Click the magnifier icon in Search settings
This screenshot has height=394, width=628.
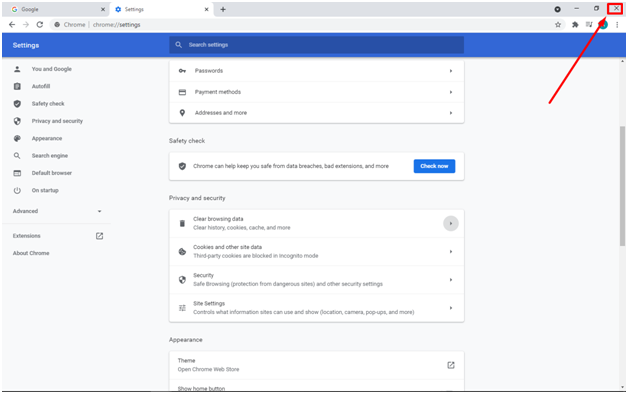click(179, 45)
